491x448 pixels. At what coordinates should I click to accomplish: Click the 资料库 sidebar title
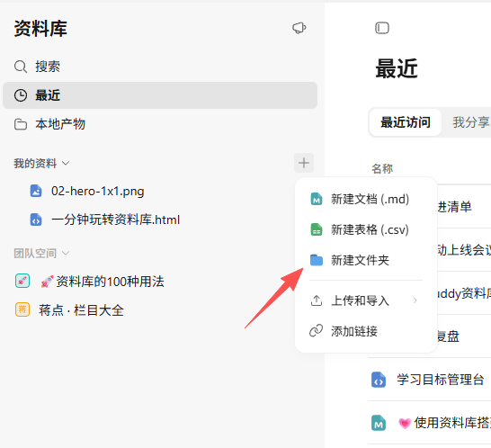point(40,29)
